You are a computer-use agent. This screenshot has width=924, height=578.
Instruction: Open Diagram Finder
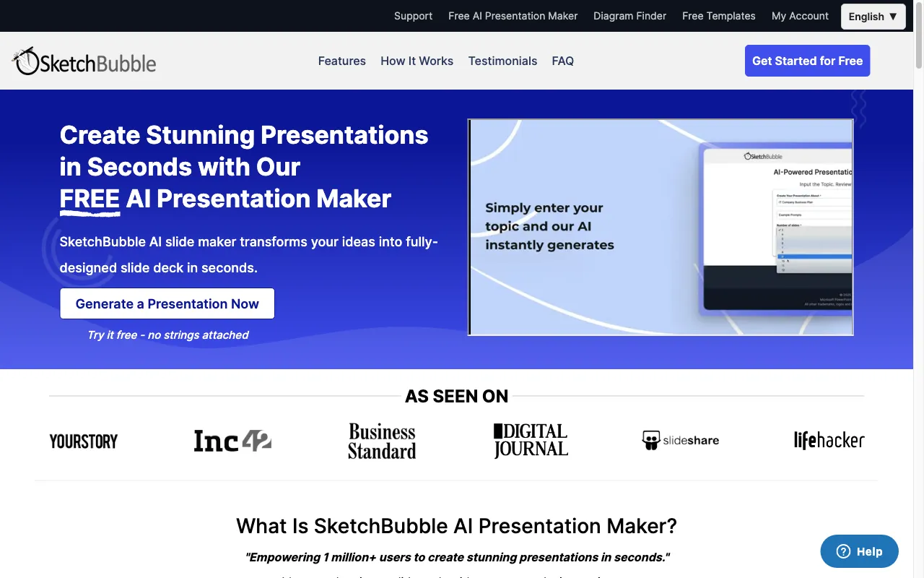[x=629, y=16]
